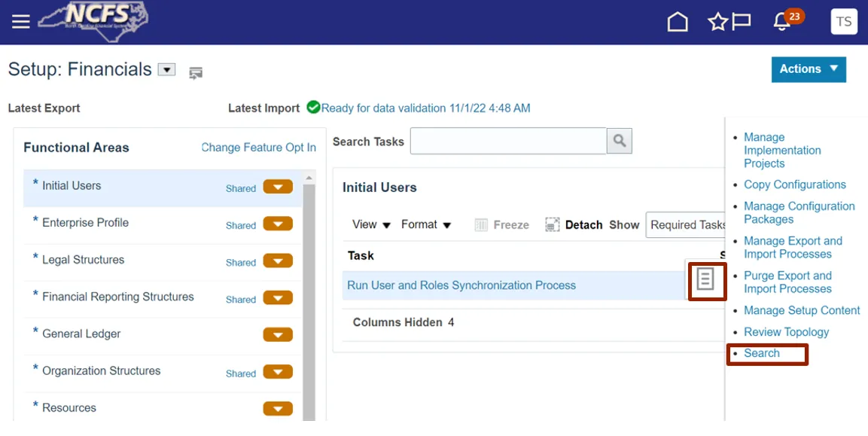Open Manage Configuration Packages link

[x=799, y=213]
